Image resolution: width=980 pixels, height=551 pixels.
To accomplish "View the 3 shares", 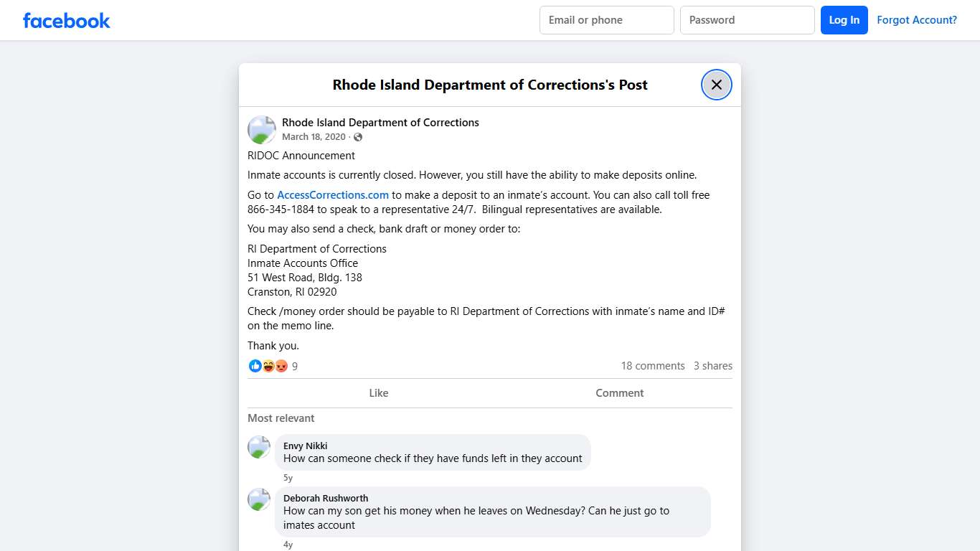I will [713, 366].
